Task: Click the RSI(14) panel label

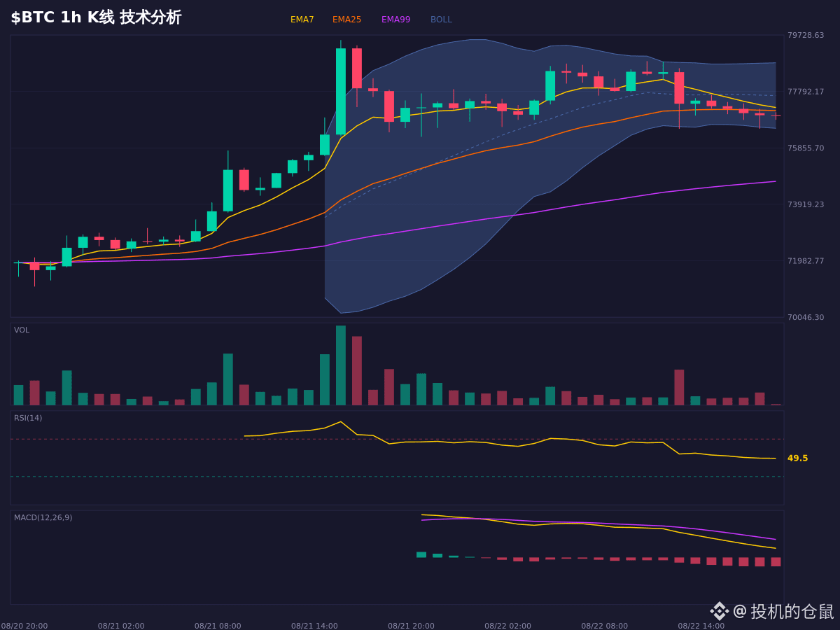Action: point(28,419)
